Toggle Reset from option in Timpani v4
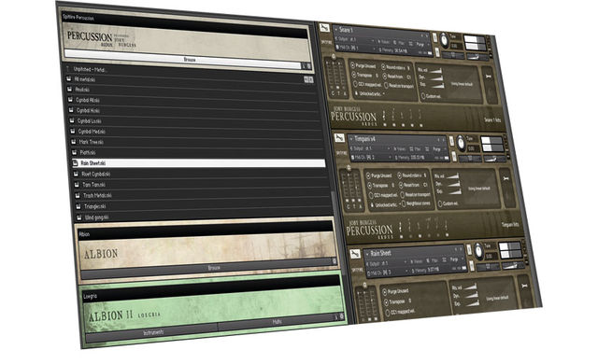This screenshot has width=598, height=364. pyautogui.click(x=401, y=185)
